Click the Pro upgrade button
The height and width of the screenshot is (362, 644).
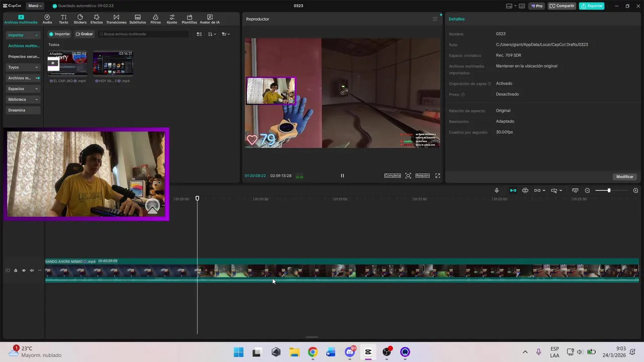[537, 6]
